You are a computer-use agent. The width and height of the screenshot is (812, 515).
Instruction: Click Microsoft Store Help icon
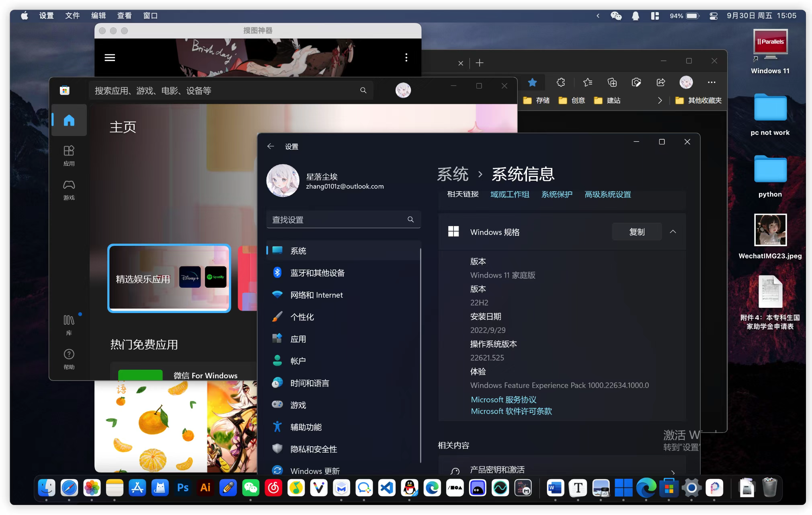69,358
